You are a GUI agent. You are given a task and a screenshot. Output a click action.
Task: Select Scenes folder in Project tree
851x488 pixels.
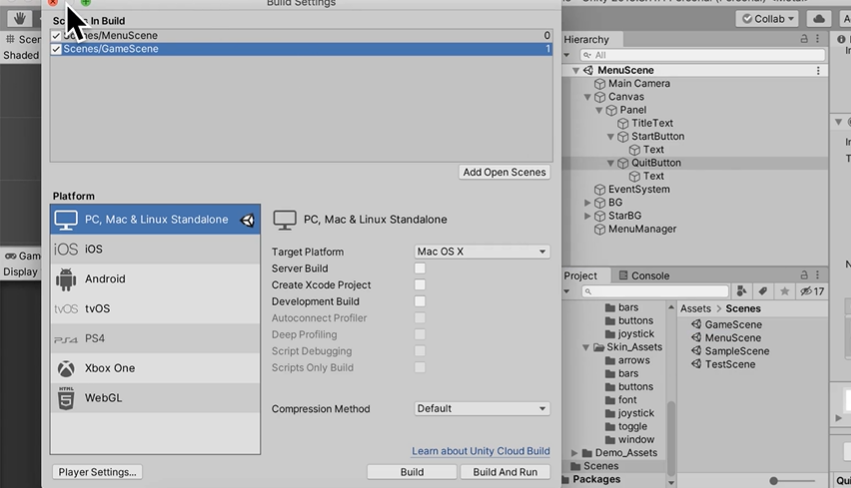594,466
